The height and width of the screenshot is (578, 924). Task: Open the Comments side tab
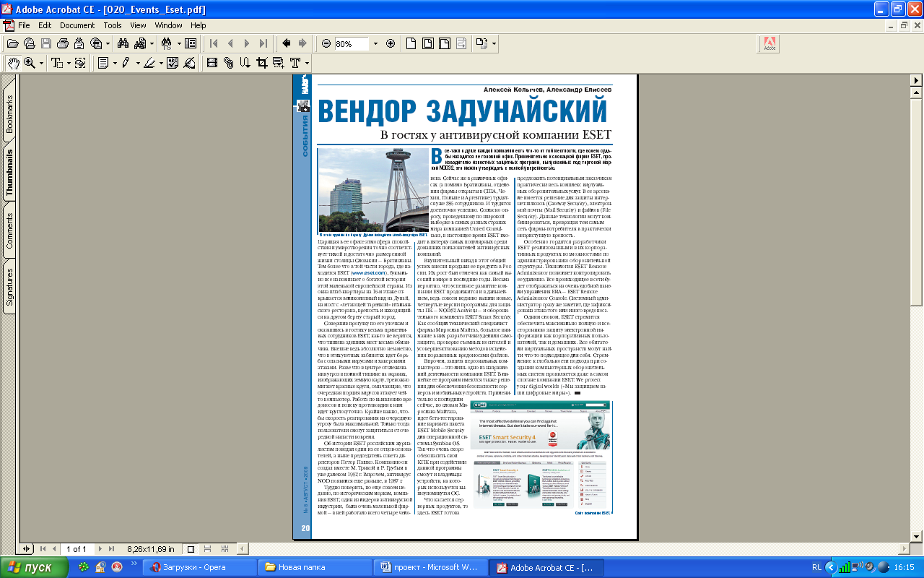pos(10,231)
